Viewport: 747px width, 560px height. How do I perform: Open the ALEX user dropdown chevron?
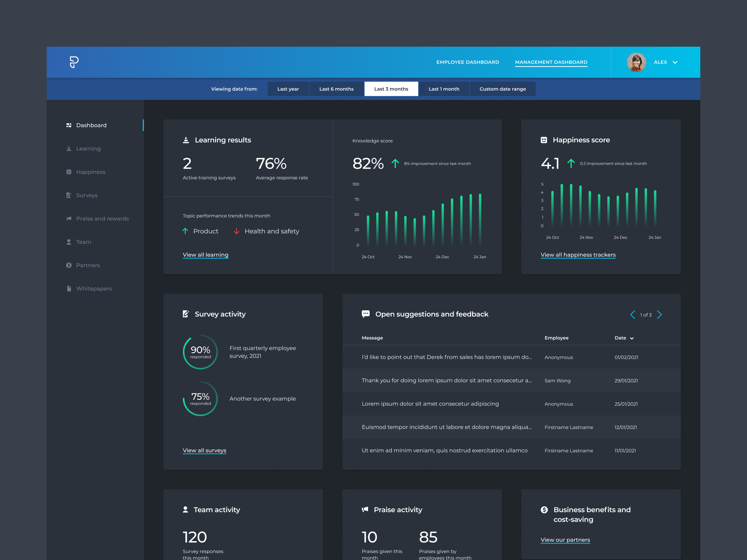coord(675,63)
